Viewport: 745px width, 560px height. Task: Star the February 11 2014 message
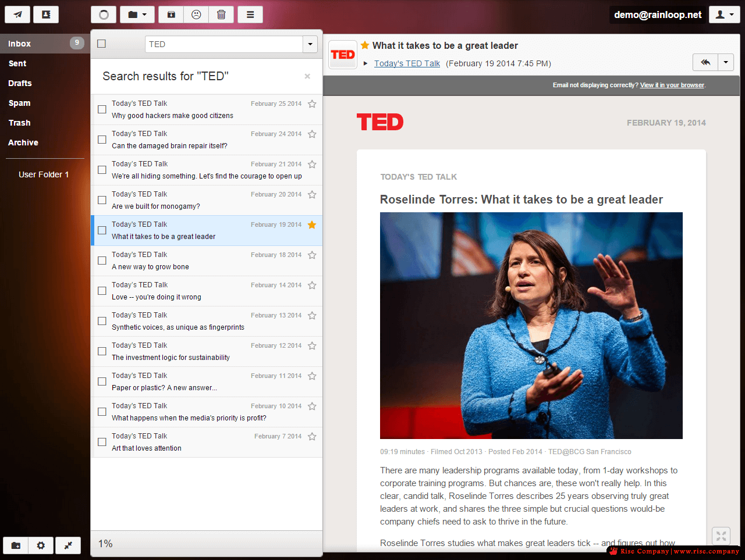click(x=312, y=376)
